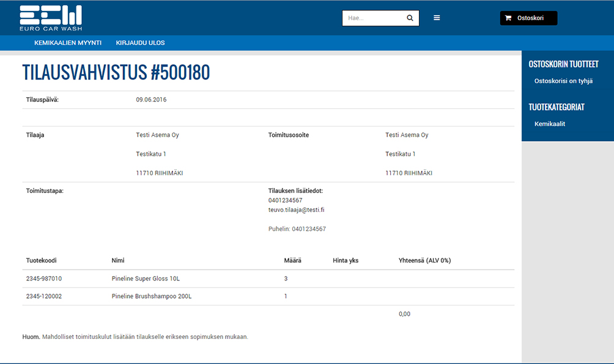Click the Ostoskorisi on tyhjä text
The image size is (614, 364).
coord(563,81)
